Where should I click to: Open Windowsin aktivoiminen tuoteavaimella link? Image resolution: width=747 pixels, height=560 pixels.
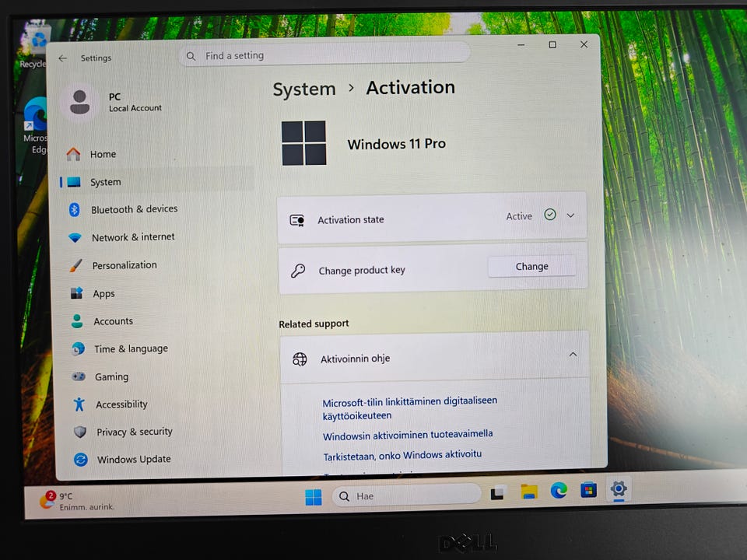coord(408,435)
